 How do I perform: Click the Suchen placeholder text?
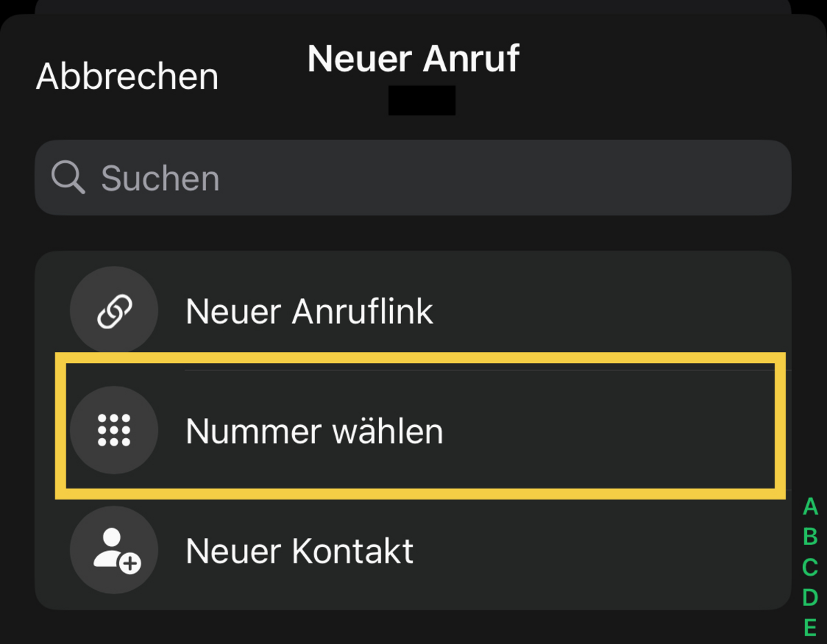click(x=160, y=178)
